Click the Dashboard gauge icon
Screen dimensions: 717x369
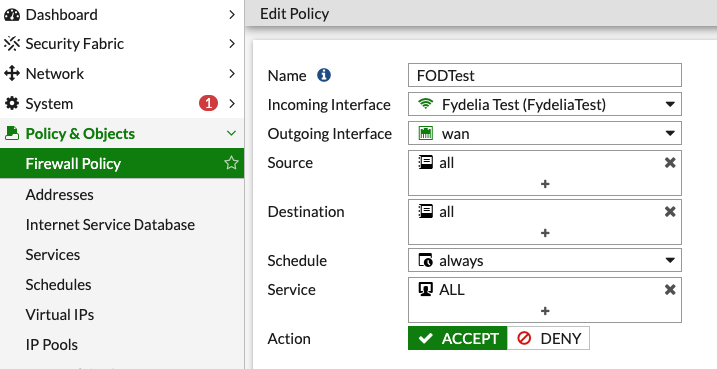[12, 15]
